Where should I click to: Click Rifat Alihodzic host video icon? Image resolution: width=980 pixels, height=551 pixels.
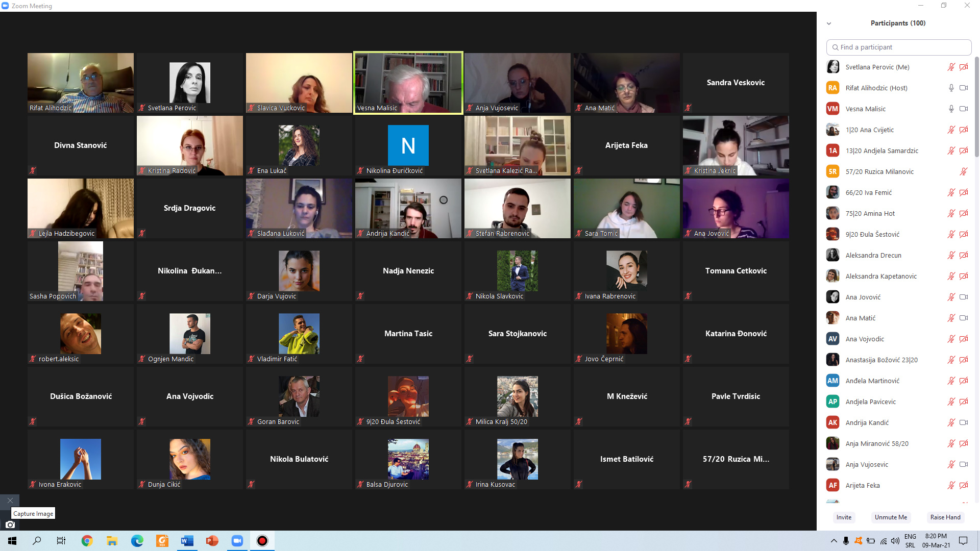[964, 88]
